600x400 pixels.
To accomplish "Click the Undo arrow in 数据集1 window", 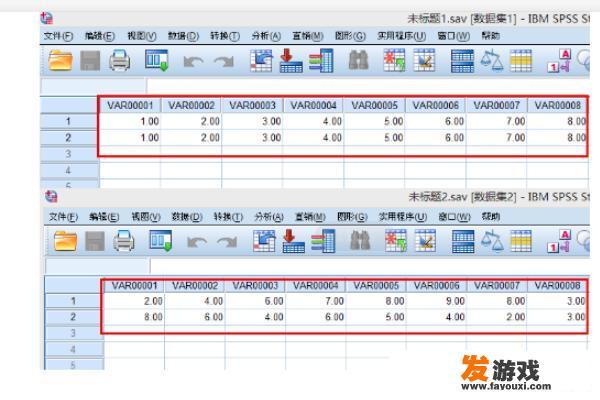I will [193, 62].
